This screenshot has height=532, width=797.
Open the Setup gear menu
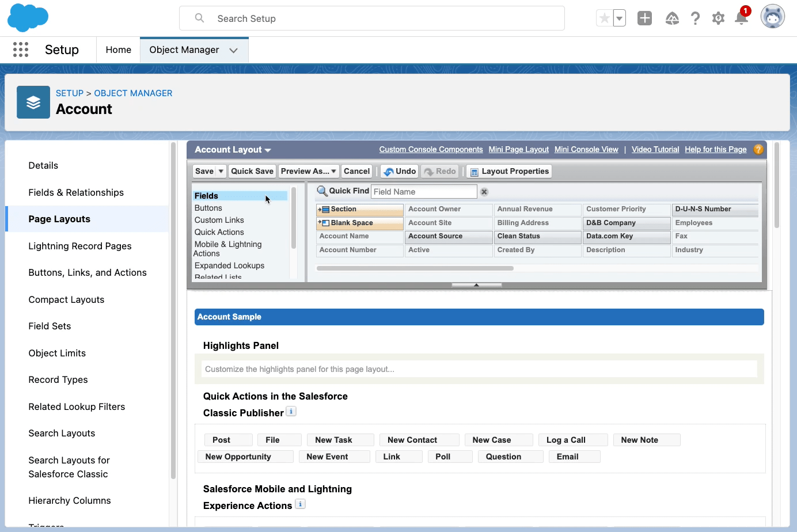718,18
